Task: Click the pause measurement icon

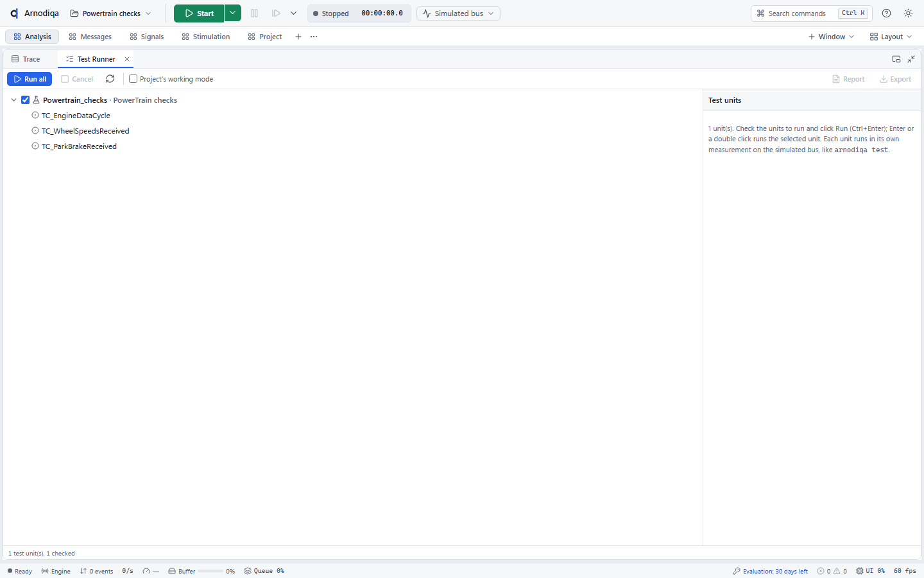Action: [255, 13]
